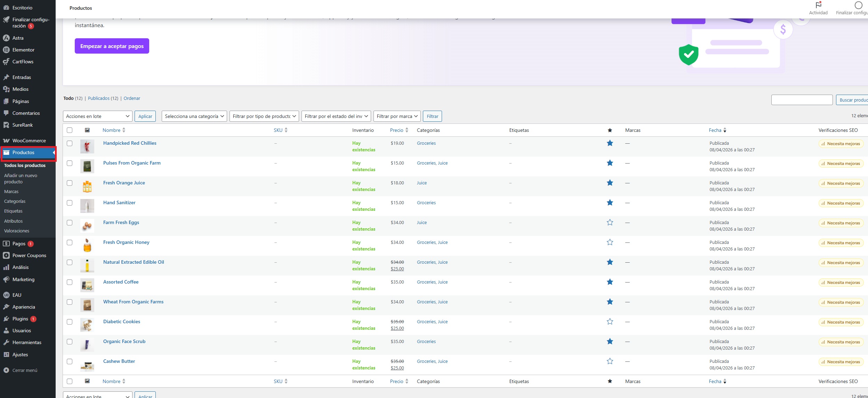Click the product search input field
The width and height of the screenshot is (868, 398).
802,100
